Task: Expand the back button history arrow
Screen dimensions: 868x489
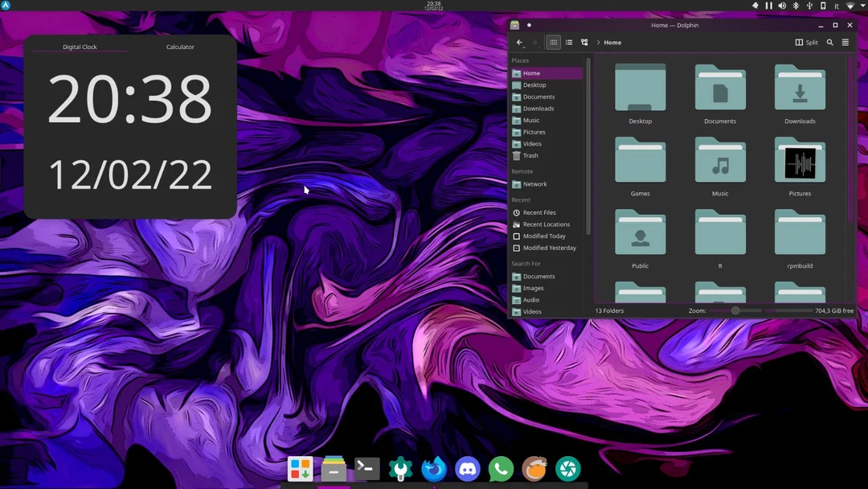Action: click(524, 46)
